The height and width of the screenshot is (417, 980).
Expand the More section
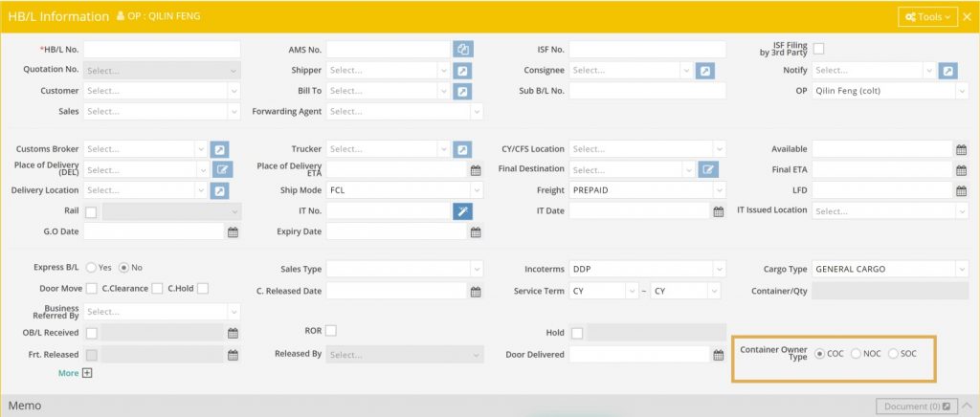[87, 373]
